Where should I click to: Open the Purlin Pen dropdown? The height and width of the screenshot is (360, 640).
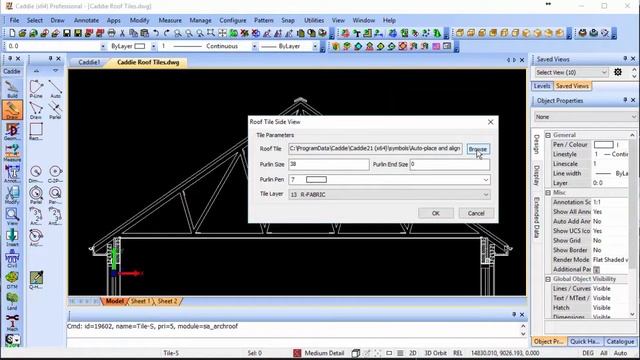pos(486,180)
